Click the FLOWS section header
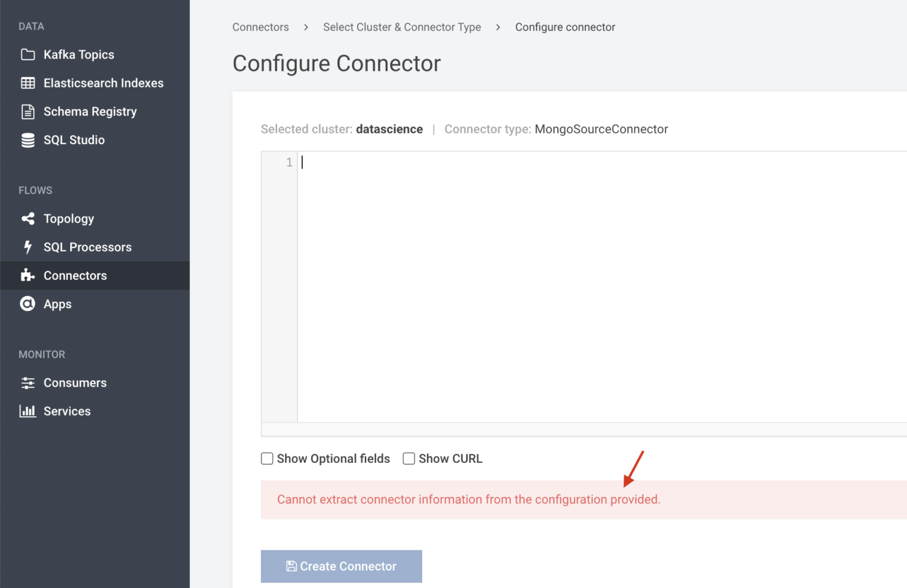This screenshot has width=907, height=588. [x=35, y=191]
